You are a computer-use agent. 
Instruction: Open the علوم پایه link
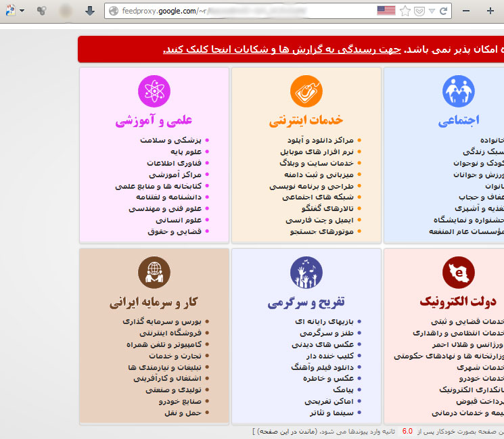[x=186, y=152]
